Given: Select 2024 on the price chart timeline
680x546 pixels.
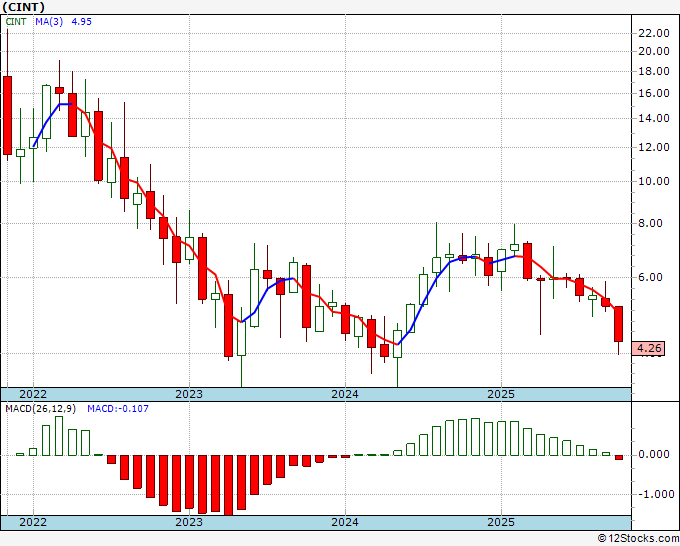Looking at the screenshot, I should tap(345, 394).
